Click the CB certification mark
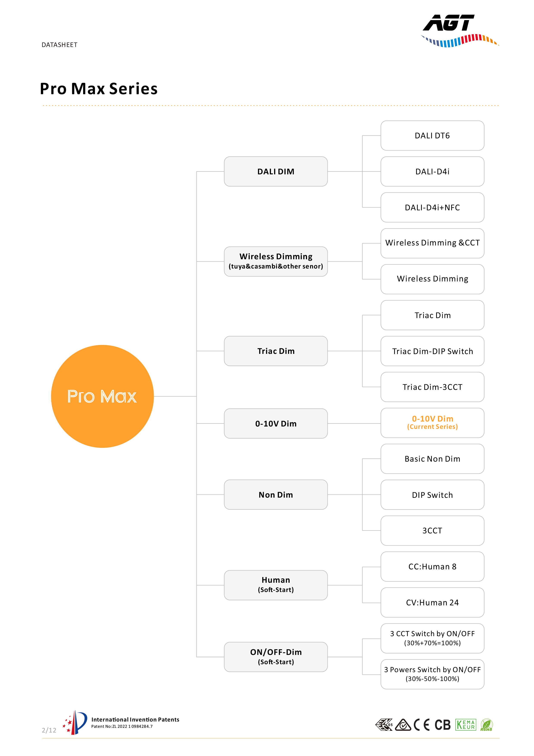This screenshot has width=534, height=756. (442, 725)
